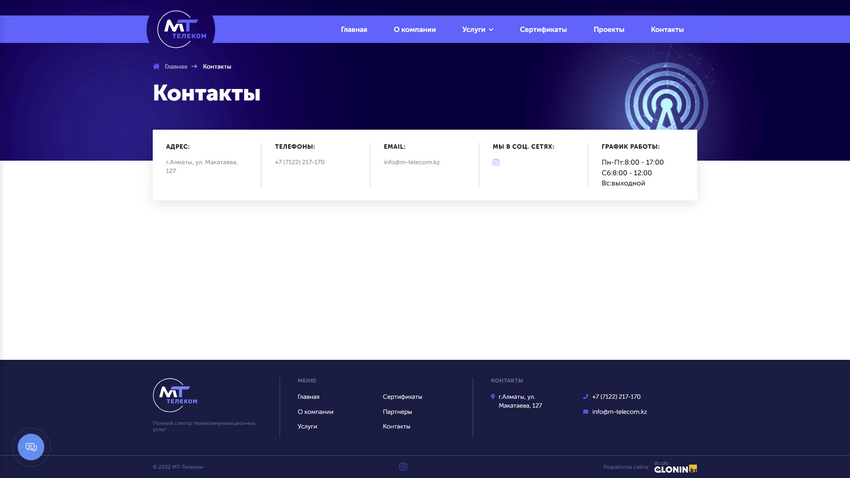Go to О компании in top navigation
Screen dimensions: 850x478
click(415, 30)
